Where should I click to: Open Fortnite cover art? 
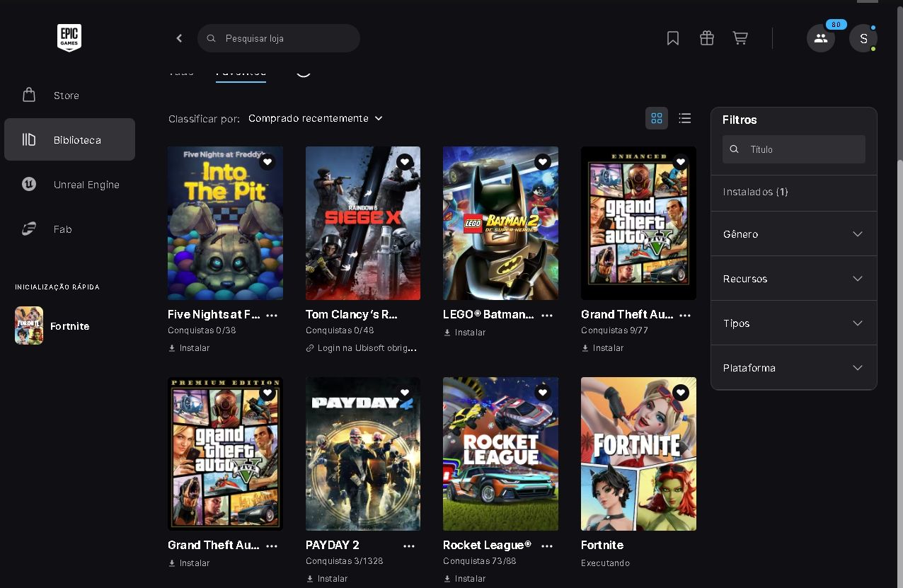(638, 454)
